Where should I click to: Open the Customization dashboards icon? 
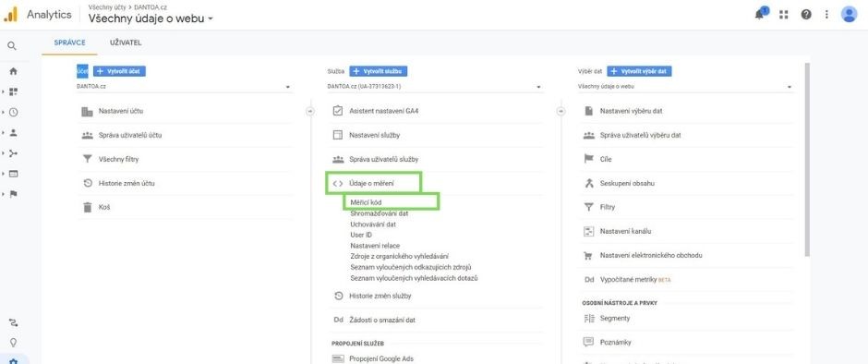click(x=13, y=91)
